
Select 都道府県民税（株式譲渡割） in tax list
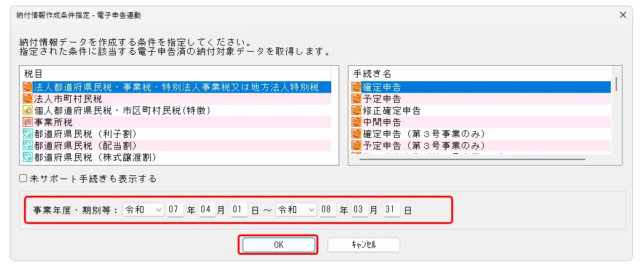click(95, 158)
